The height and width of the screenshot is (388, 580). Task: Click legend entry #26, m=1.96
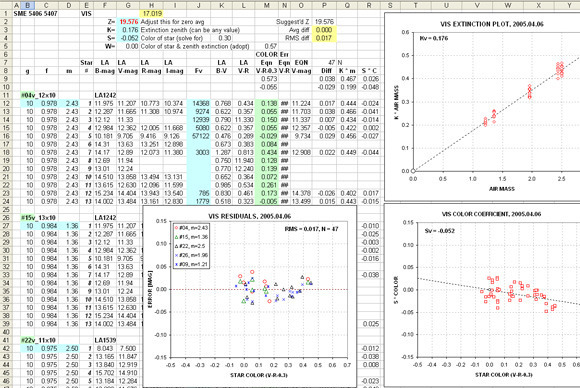190,255
